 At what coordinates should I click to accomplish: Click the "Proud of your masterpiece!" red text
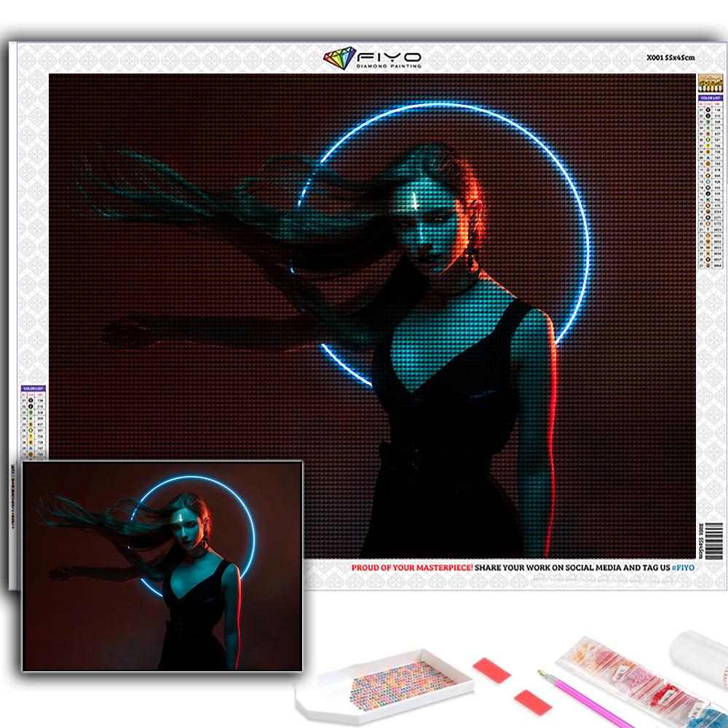[x=412, y=568]
